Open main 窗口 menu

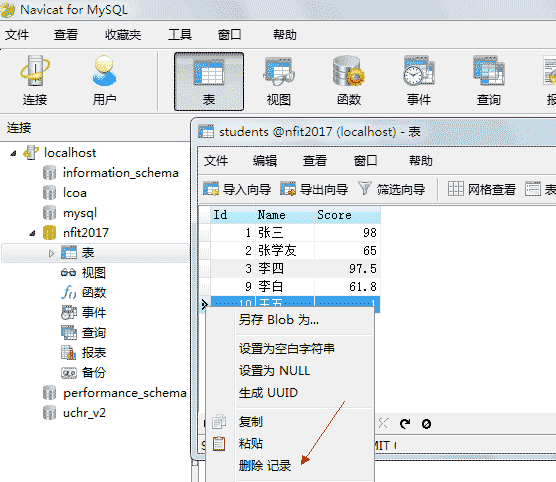[x=229, y=35]
